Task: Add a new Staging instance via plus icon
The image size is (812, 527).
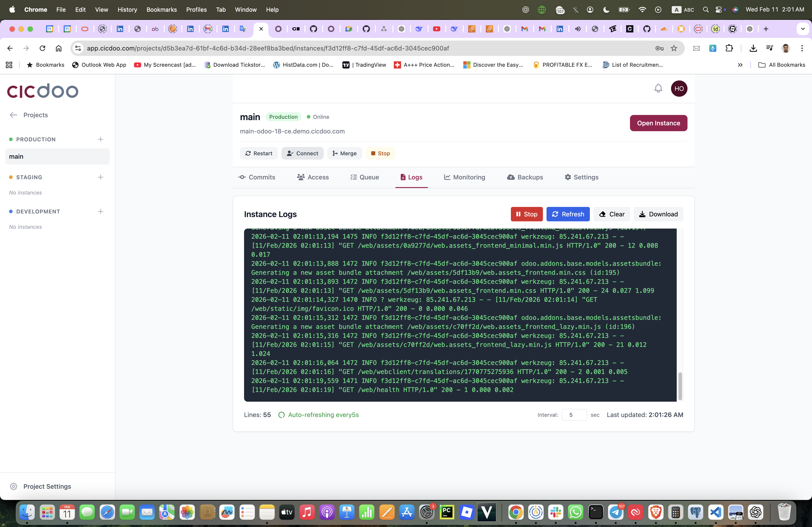Action: 100,177
